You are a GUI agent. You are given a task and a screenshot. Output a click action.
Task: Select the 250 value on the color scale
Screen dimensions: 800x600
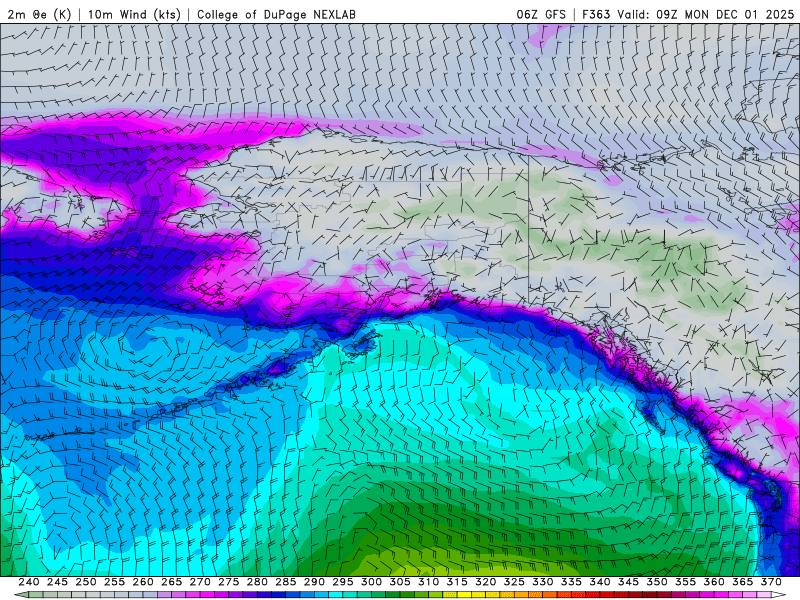point(86,582)
